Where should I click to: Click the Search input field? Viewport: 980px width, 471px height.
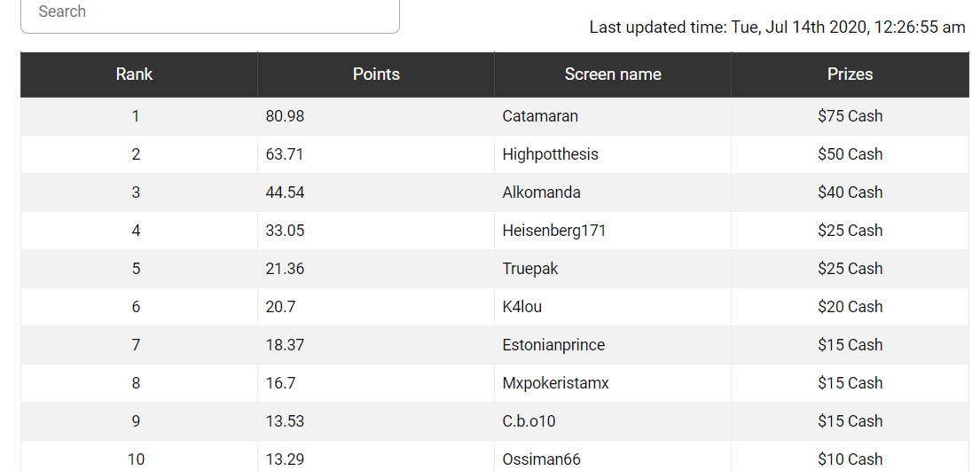coord(209,12)
